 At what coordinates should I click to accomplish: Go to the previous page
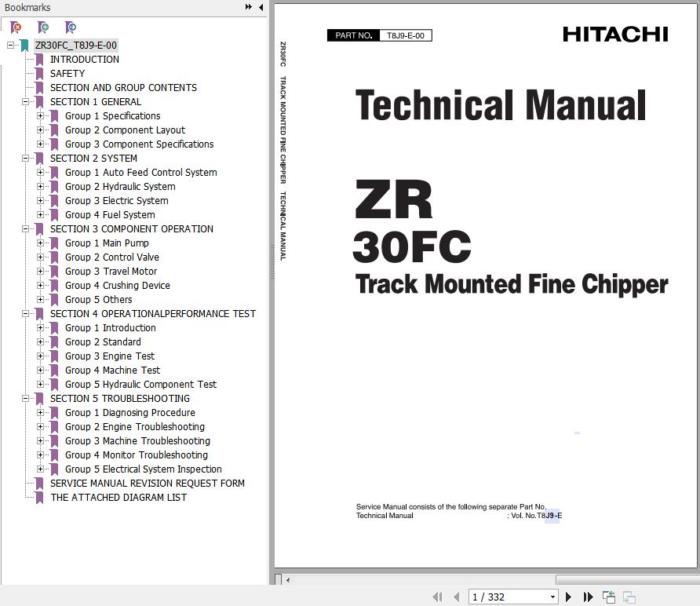456,597
